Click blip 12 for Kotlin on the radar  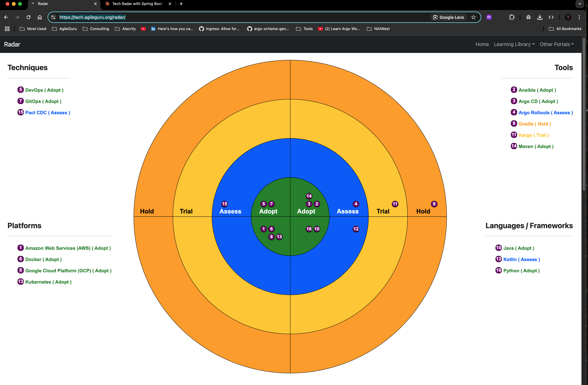[356, 229]
